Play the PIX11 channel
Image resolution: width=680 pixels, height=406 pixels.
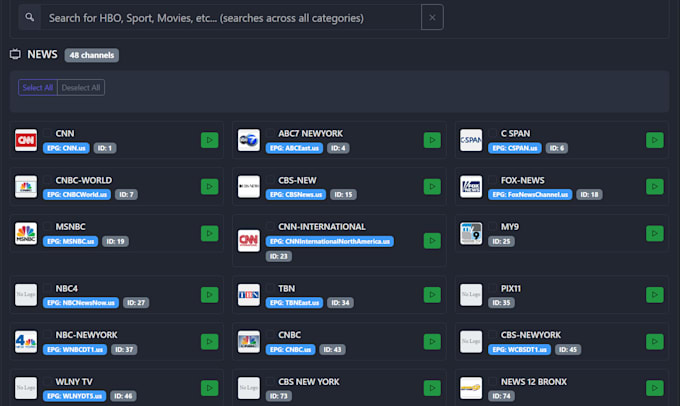(654, 295)
